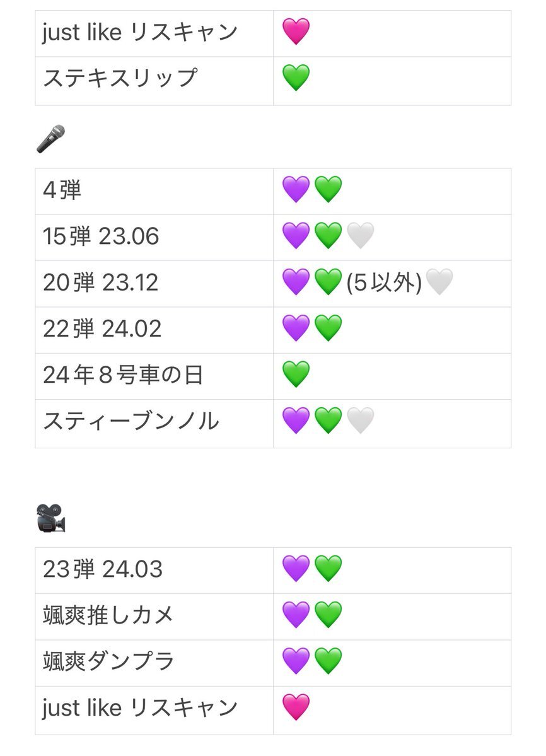Click the microphone emoji section header
Screen dimensions: 546x756
coord(50,138)
